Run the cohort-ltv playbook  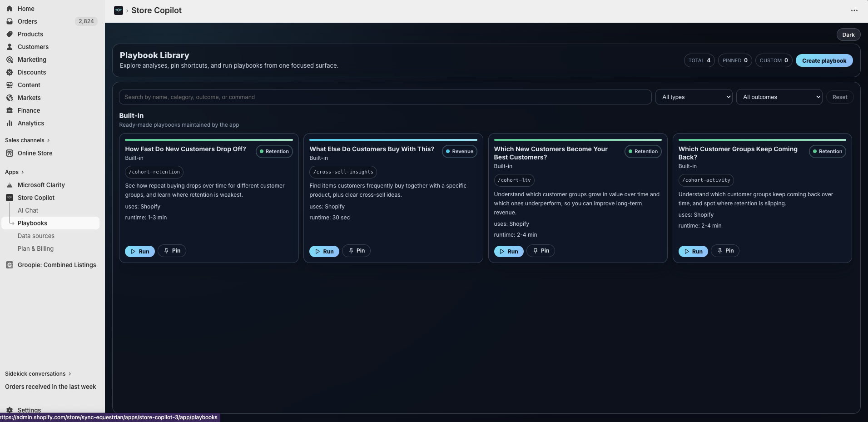point(508,251)
